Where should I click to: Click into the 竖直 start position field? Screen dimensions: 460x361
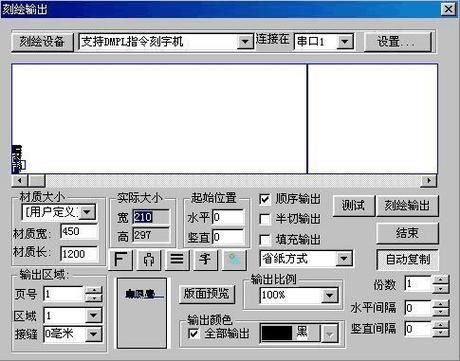click(228, 237)
